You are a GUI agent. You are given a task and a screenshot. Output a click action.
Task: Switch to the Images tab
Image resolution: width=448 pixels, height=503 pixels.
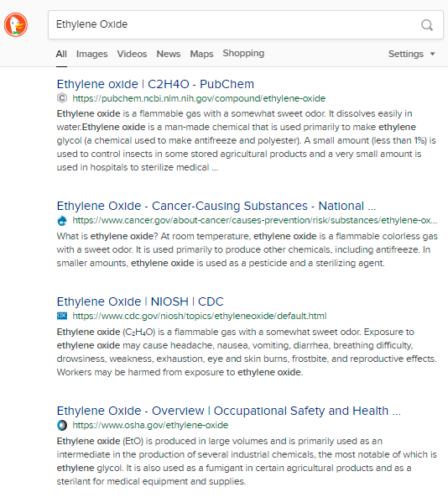tap(92, 54)
